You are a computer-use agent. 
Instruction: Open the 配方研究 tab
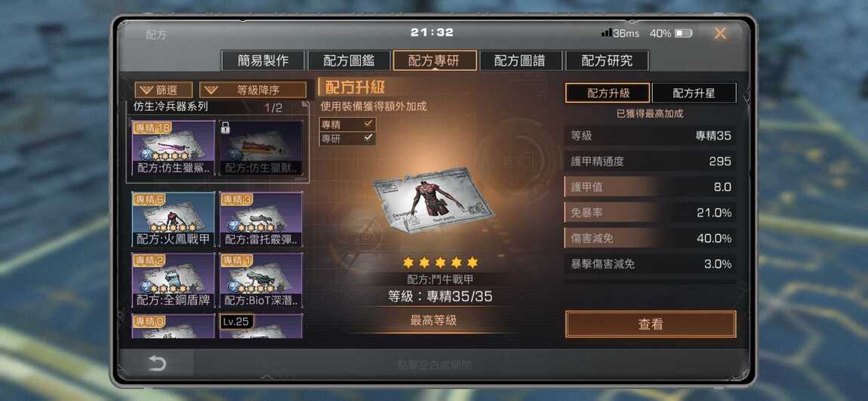607,60
